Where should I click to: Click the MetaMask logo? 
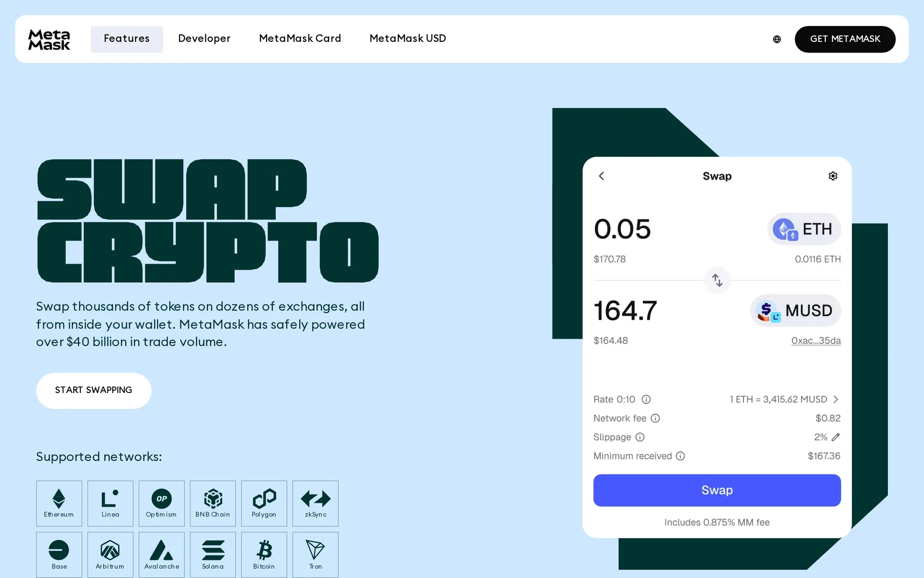tap(49, 39)
